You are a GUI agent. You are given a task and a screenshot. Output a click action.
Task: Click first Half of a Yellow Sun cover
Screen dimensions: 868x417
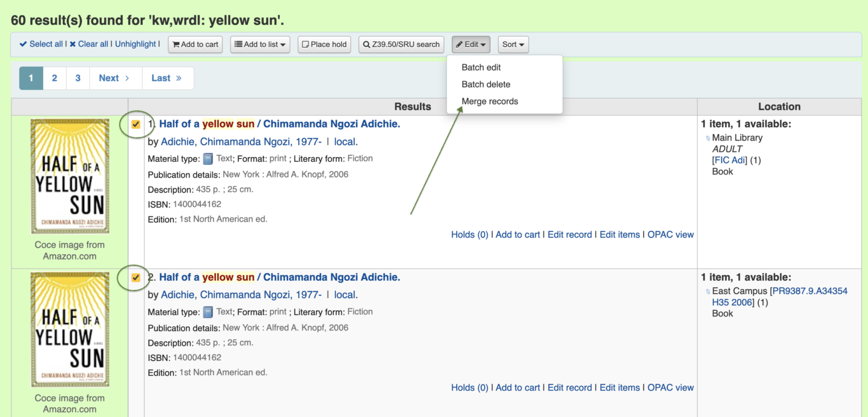(x=70, y=176)
